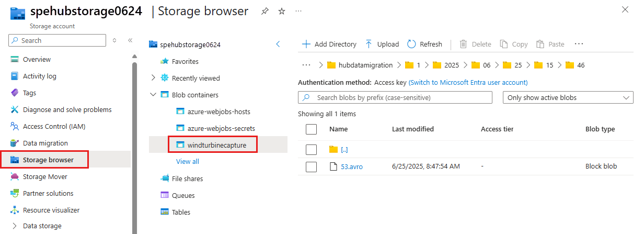
Task: Open the Only show active blobs dropdown
Action: (x=568, y=97)
